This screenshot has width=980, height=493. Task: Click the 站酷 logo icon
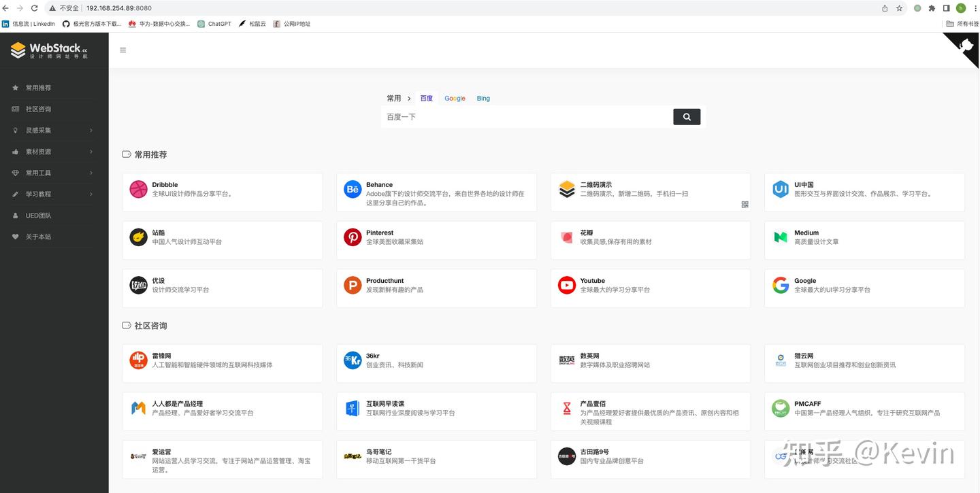tap(139, 237)
